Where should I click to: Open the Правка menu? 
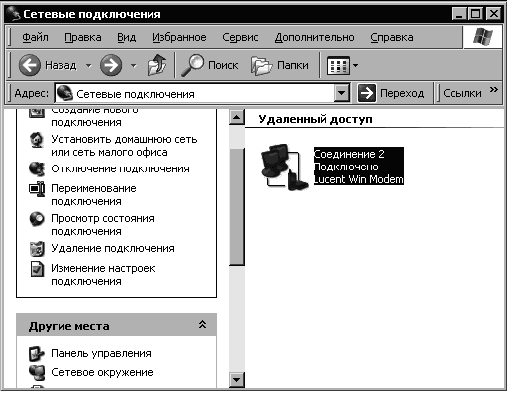(x=83, y=37)
